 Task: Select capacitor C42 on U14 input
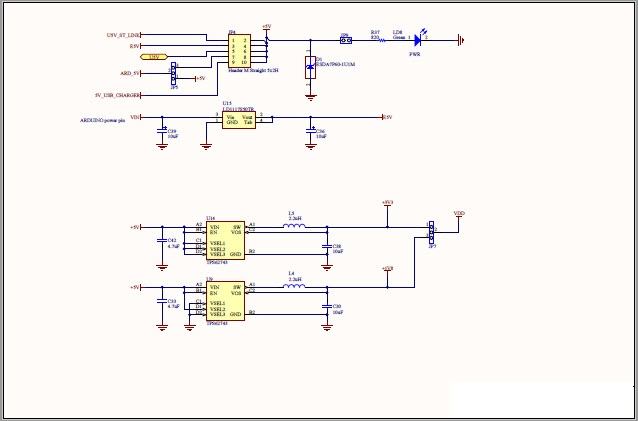[162, 242]
